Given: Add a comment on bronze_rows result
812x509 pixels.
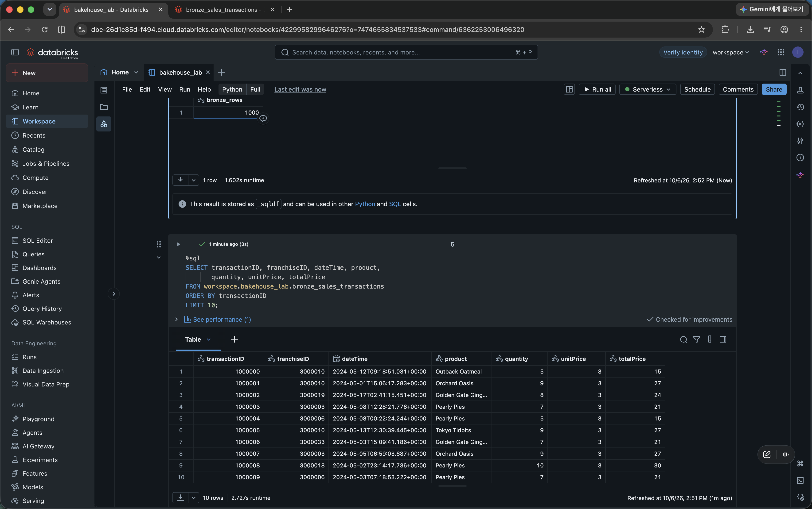Looking at the screenshot, I should click(263, 119).
